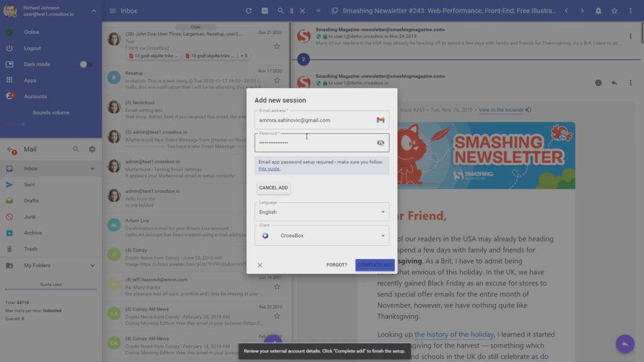Screen dimensions: 644x362
Task: Click the E-mail address input field
Action: coord(314,120)
